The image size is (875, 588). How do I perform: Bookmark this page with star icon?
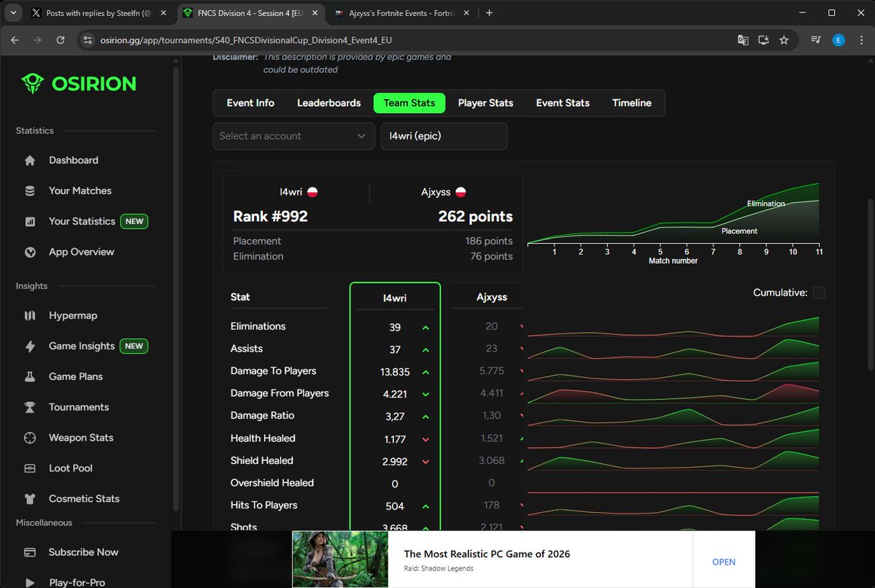(x=784, y=40)
